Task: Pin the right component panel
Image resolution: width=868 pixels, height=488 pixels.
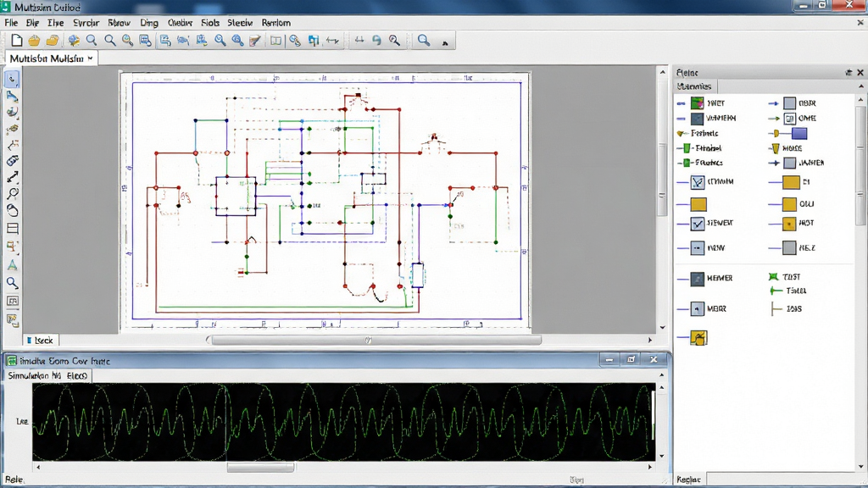Action: pyautogui.click(x=849, y=73)
